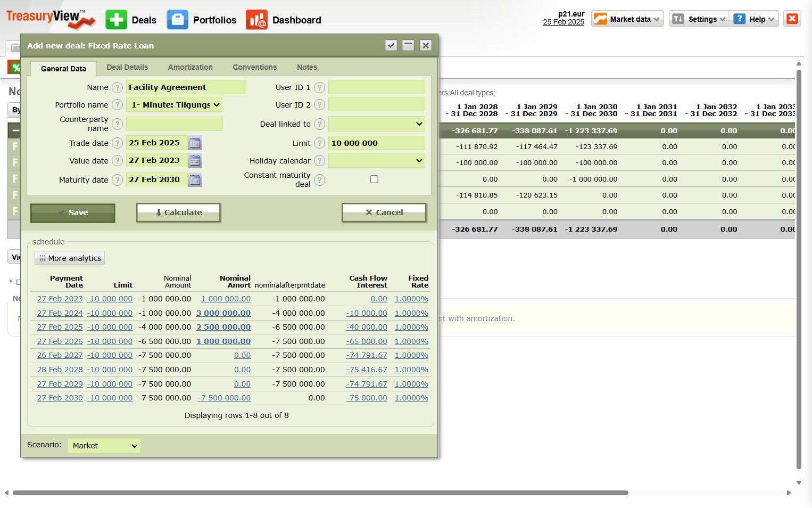
Task: Show help for User ID 2
Action: [x=319, y=105]
